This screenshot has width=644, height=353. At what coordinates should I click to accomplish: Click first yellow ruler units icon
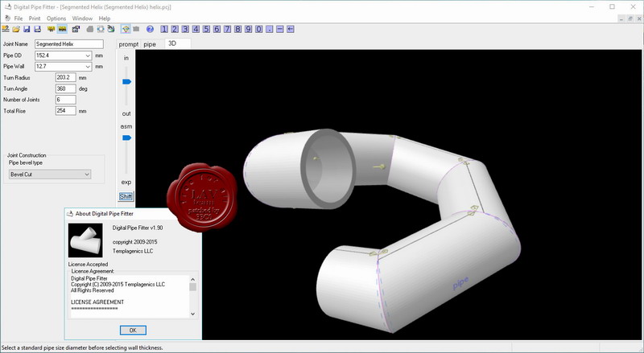pos(52,29)
